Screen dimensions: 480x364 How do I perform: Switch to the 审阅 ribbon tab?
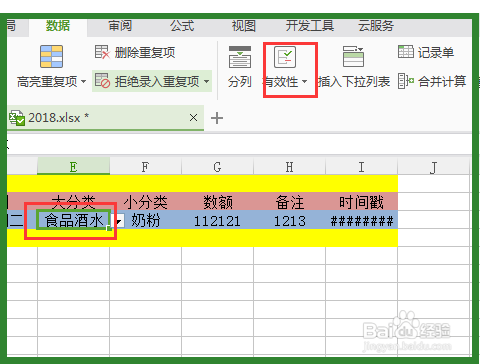point(120,26)
